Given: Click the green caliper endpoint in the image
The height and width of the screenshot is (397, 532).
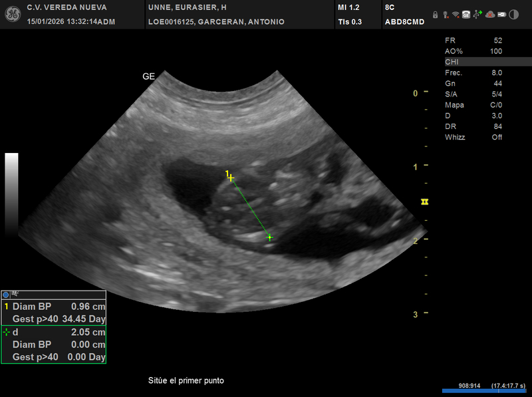Looking at the screenshot, I should click(x=269, y=237).
